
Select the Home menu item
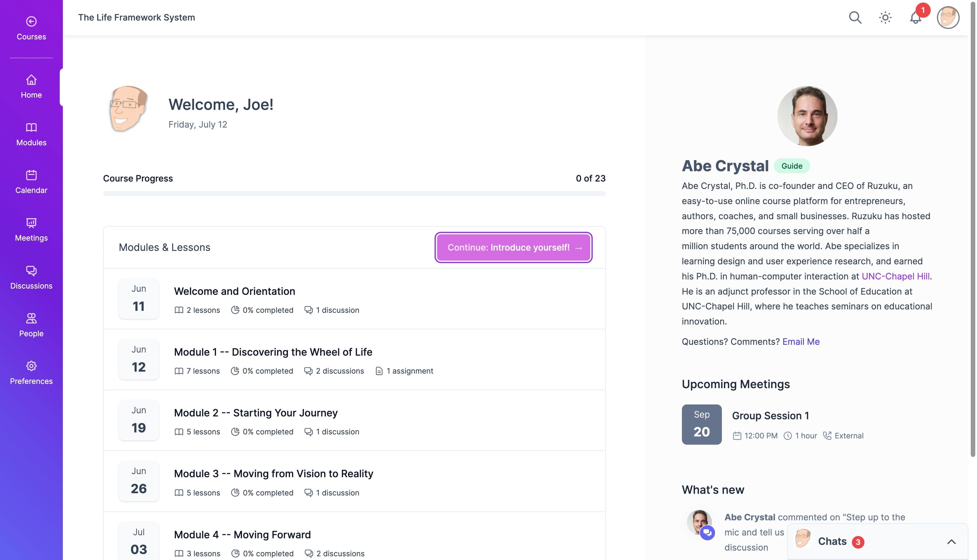[x=31, y=86]
